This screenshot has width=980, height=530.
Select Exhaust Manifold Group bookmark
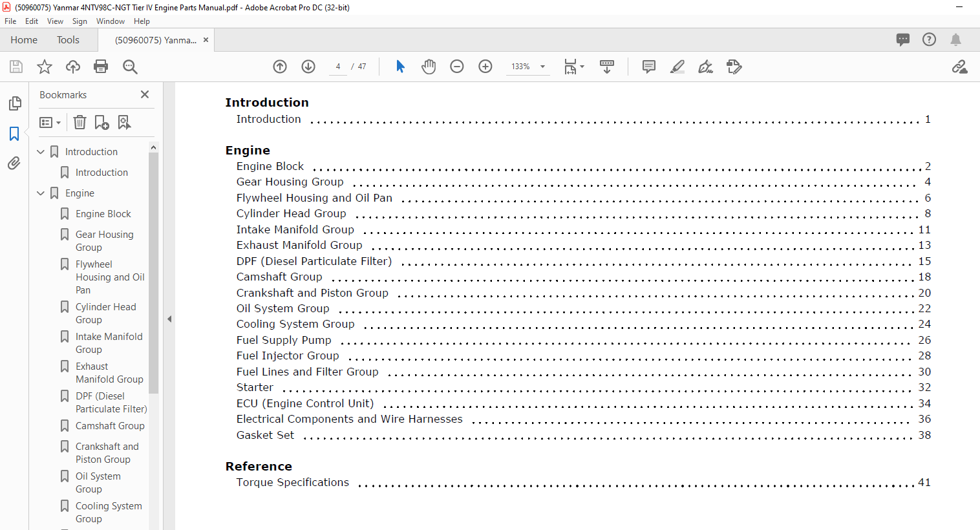[109, 373]
